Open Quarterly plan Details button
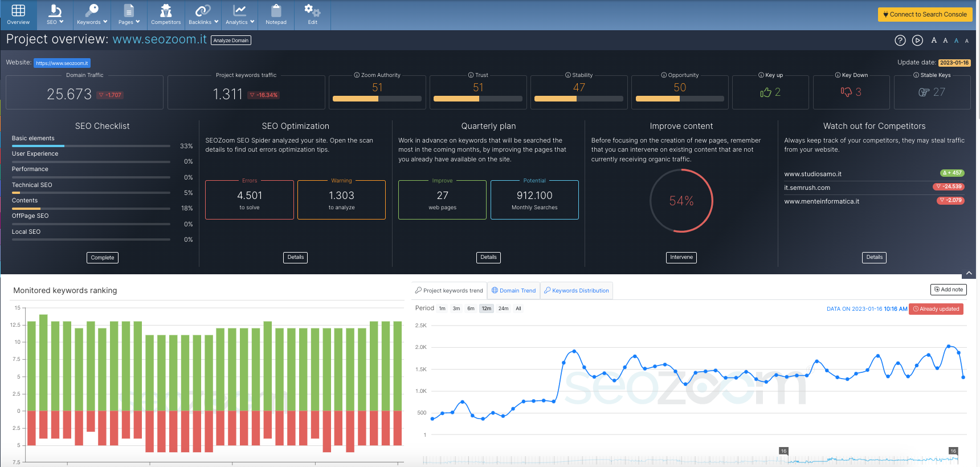 pos(488,258)
